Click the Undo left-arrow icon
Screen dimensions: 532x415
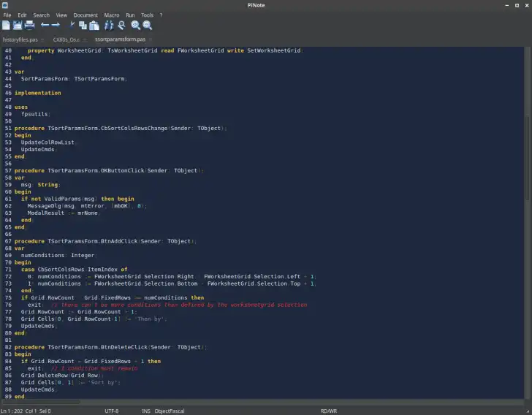click(x=45, y=25)
